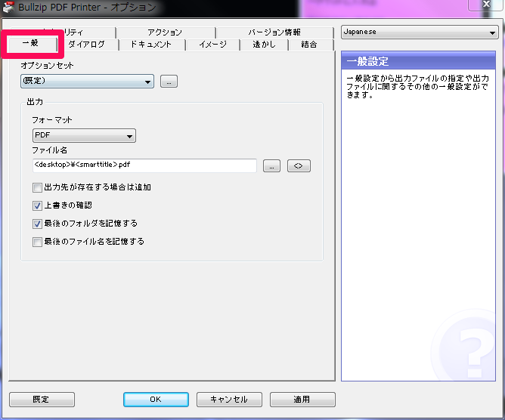Expand the オプションセット dropdown
Viewport: 505px width, 420px height.
click(x=87, y=82)
